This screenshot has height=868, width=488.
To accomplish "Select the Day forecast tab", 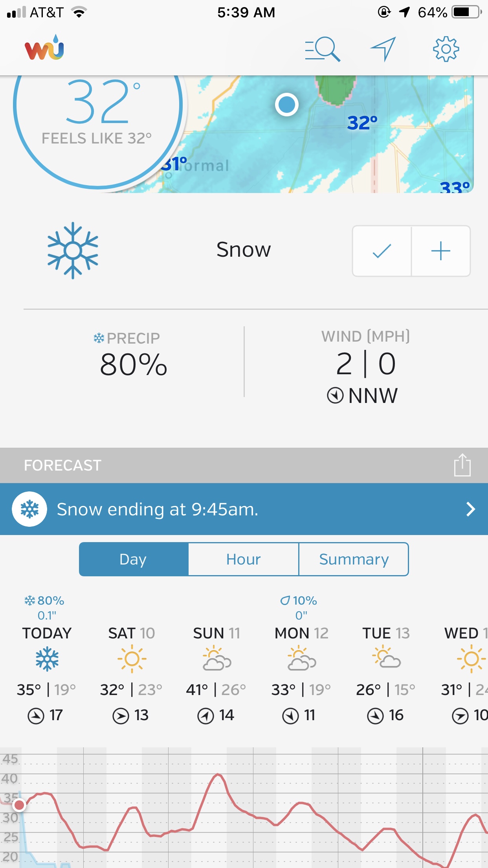I will 133,559.
